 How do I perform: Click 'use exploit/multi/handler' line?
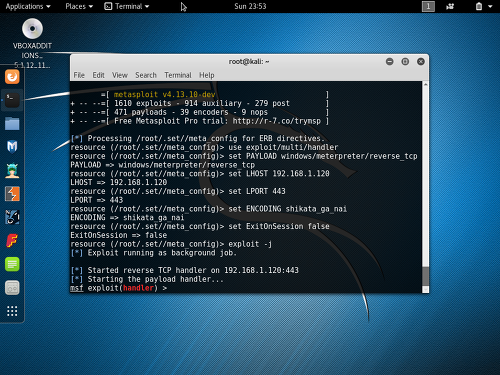283,147
